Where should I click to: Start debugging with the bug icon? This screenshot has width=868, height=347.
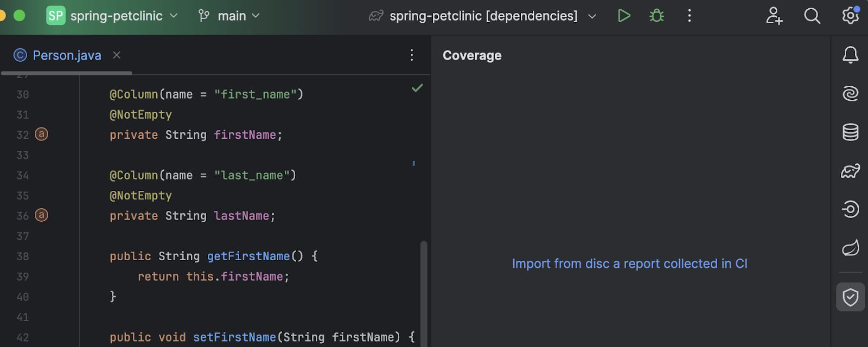656,16
